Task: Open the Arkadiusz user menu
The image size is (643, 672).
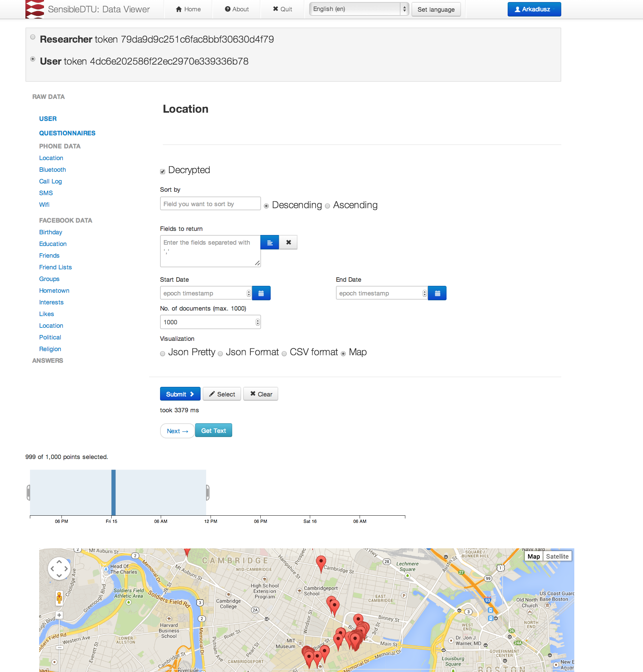Action: pyautogui.click(x=534, y=9)
